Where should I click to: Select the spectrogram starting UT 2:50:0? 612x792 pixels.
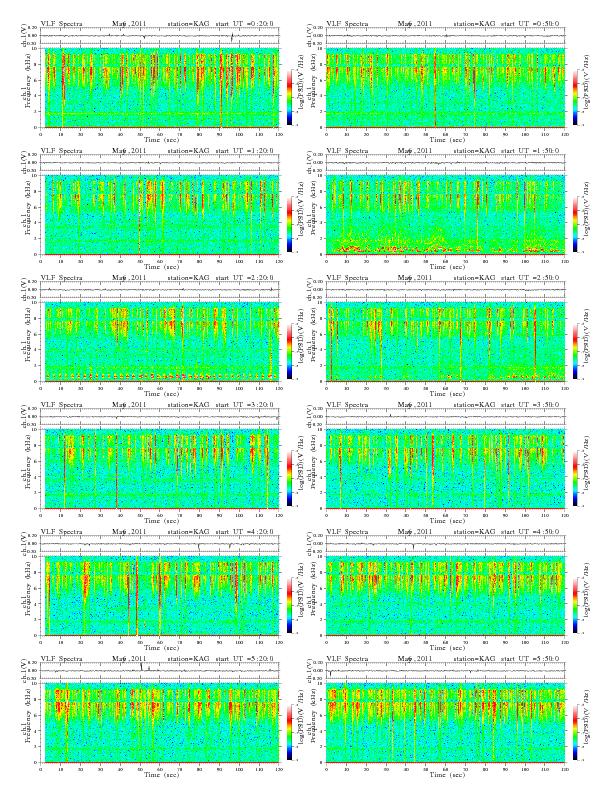(445, 342)
